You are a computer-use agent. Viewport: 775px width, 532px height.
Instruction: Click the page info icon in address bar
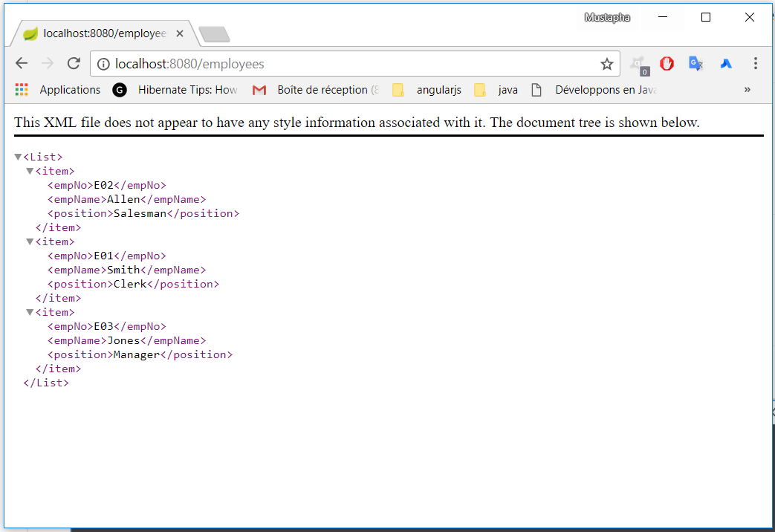(103, 64)
